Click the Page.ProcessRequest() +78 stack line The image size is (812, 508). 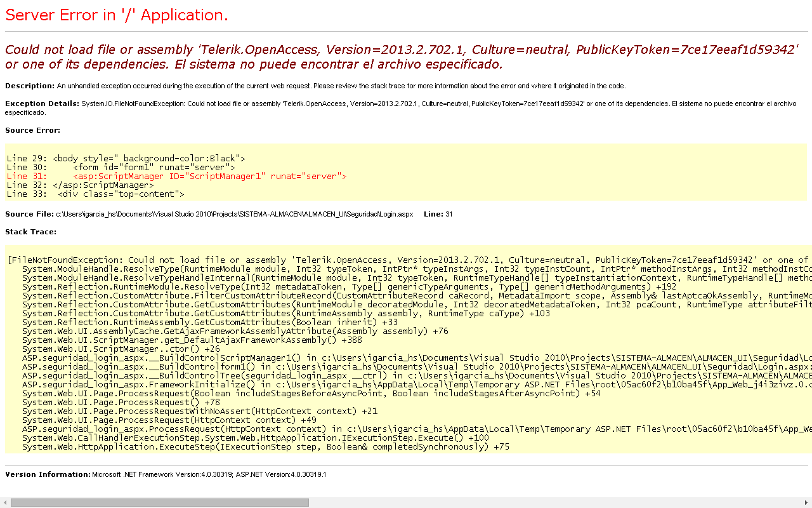(121, 402)
